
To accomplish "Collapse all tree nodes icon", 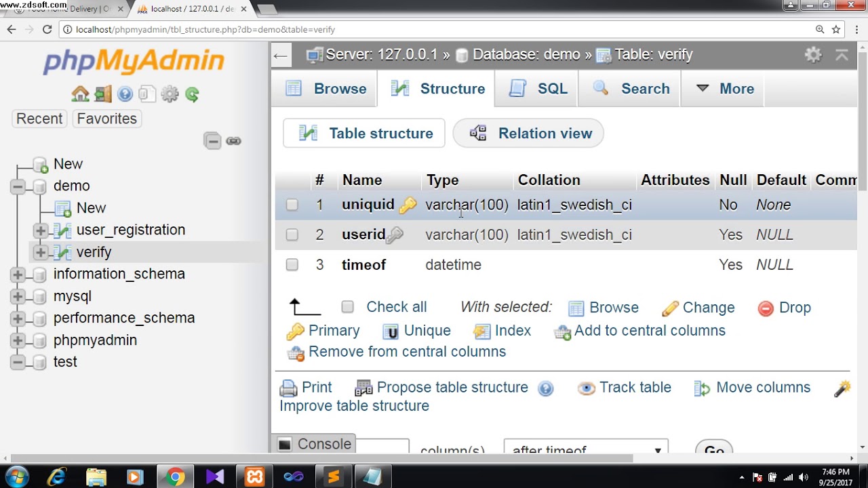I will [212, 141].
